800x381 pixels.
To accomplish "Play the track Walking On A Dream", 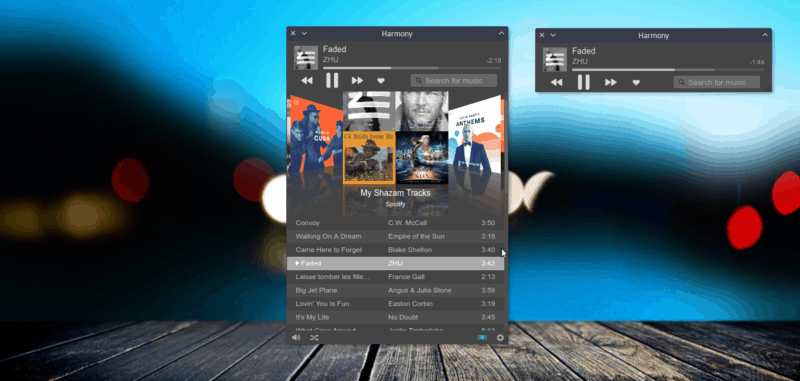I will coord(329,236).
